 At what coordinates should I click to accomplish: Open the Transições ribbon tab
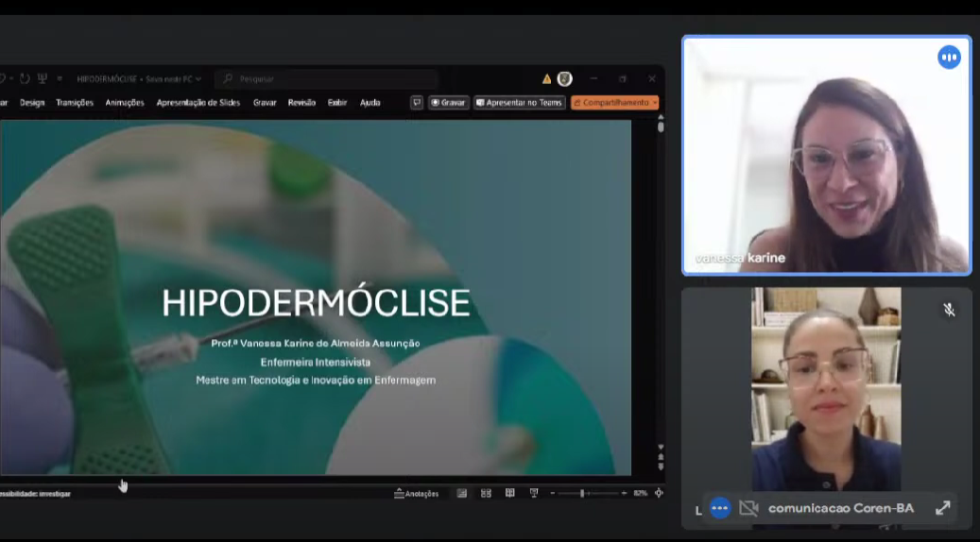tap(75, 103)
